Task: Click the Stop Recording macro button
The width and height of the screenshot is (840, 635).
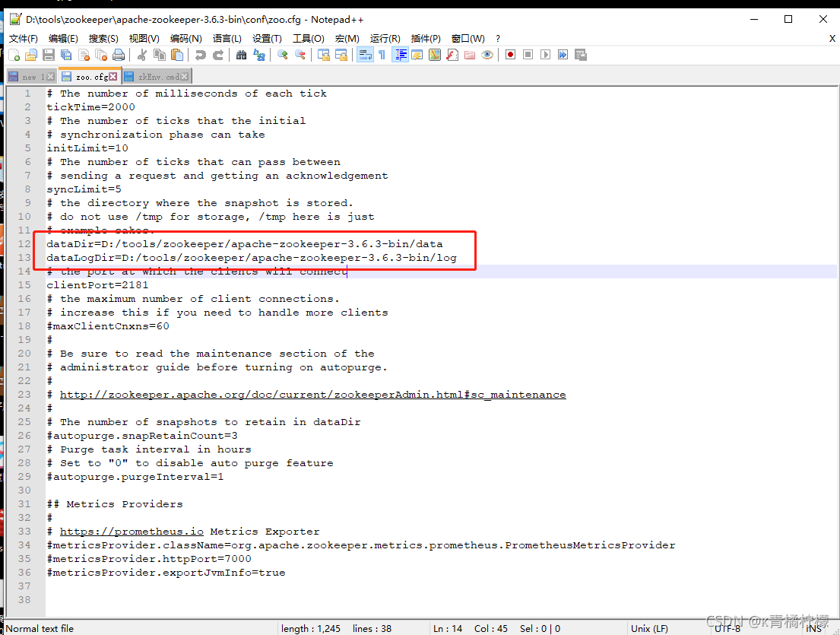Action: coord(528,55)
